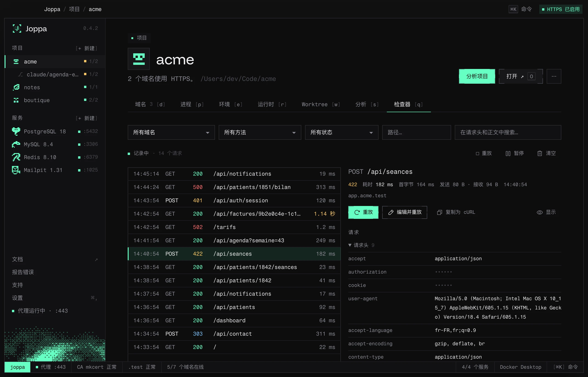Select request row /api/auth/session
The height and width of the screenshot is (377, 588).
click(234, 200)
